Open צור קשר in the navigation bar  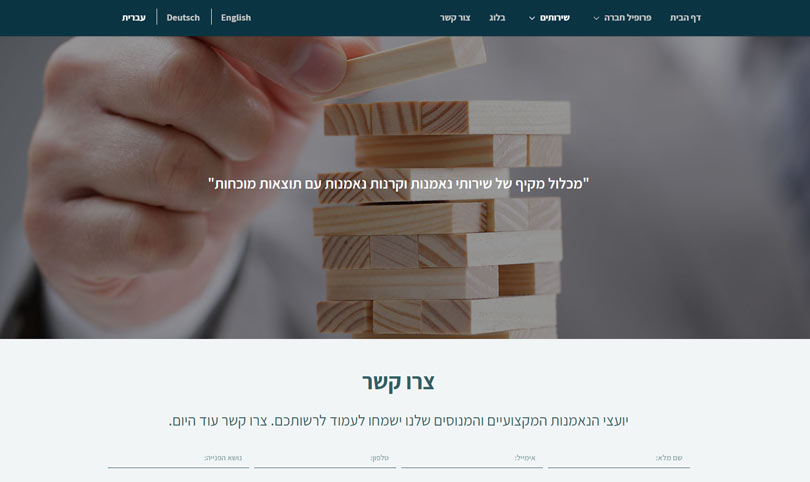tap(455, 18)
